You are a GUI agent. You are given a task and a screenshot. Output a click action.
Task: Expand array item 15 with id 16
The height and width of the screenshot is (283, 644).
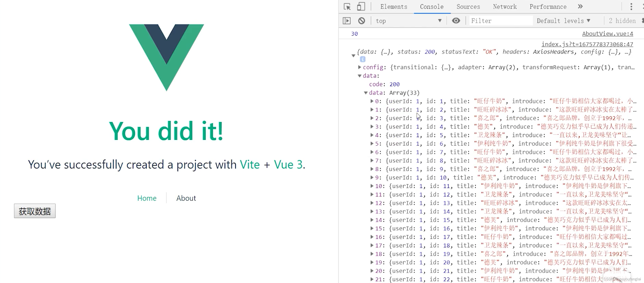pos(372,228)
